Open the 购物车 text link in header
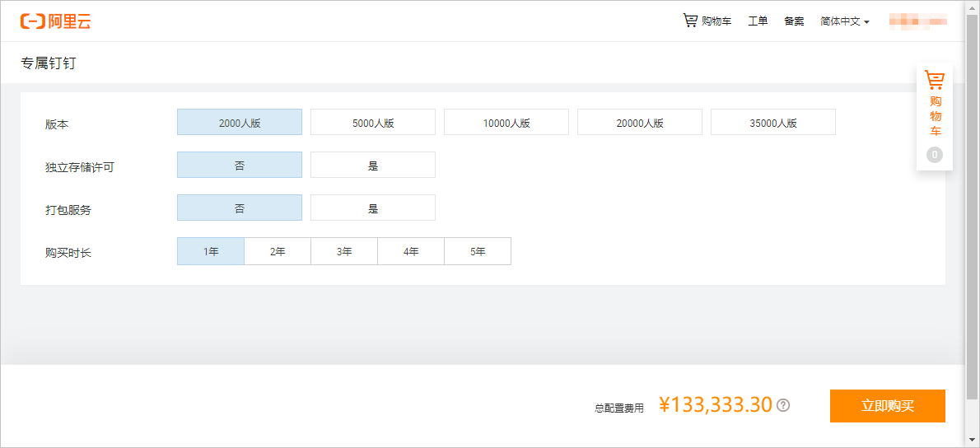980x448 pixels. tap(716, 21)
